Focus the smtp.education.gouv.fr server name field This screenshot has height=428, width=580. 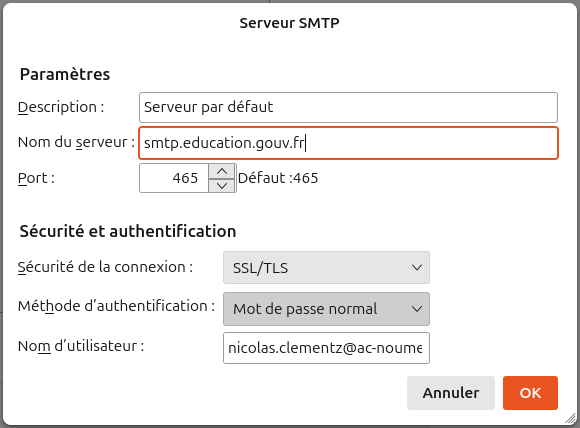(x=348, y=143)
